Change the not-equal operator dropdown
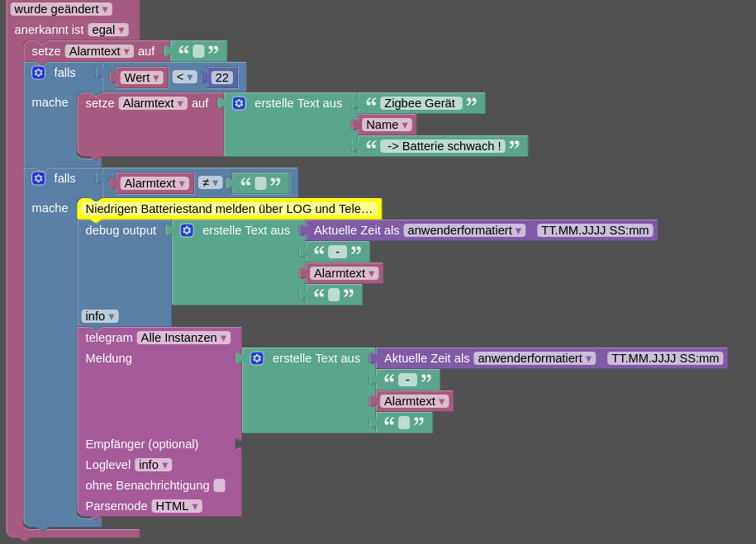The image size is (756, 544). pos(210,183)
